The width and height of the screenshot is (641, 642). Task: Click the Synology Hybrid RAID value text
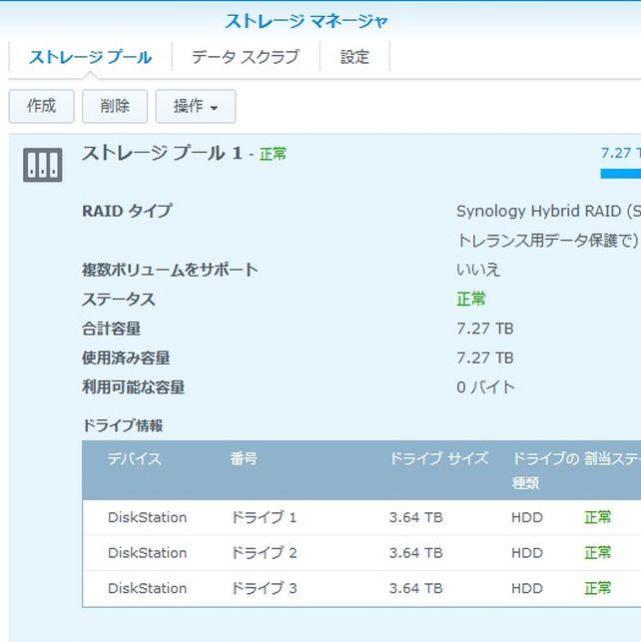(x=548, y=211)
